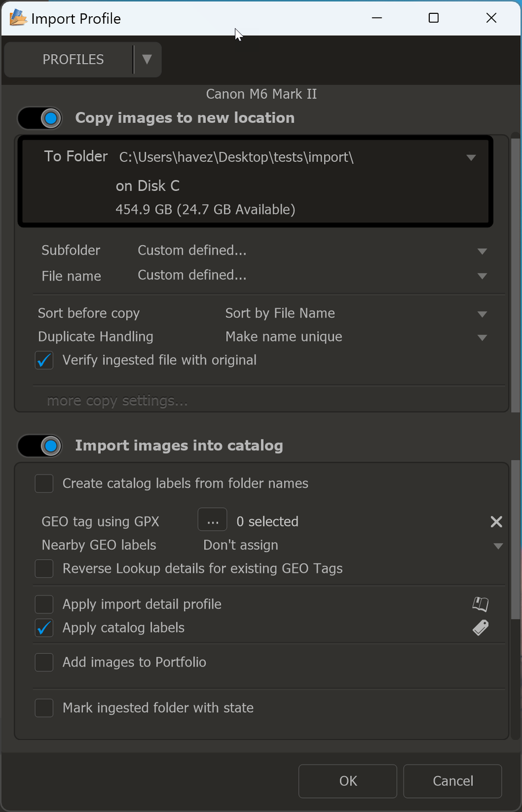Click the catalog section vertical scrollbar
522x812 pixels.
tap(515, 539)
